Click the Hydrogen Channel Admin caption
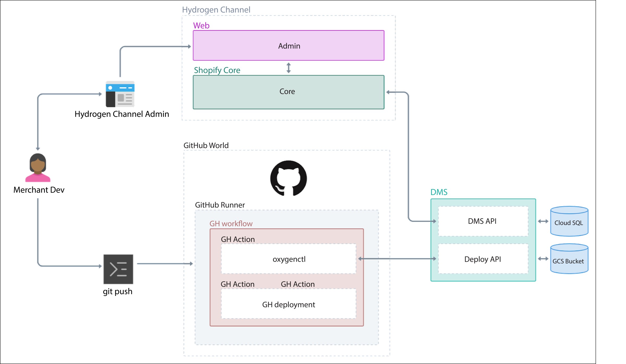Viewport: 626px width, 364px height. 122,114
